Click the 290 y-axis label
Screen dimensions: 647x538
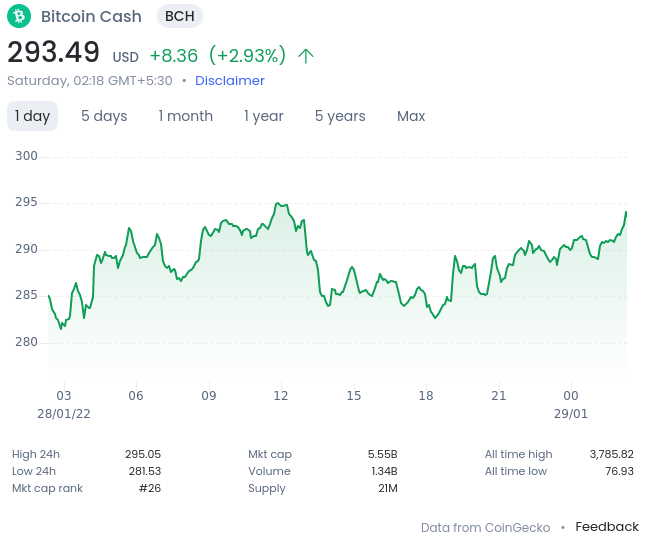pyautogui.click(x=26, y=249)
